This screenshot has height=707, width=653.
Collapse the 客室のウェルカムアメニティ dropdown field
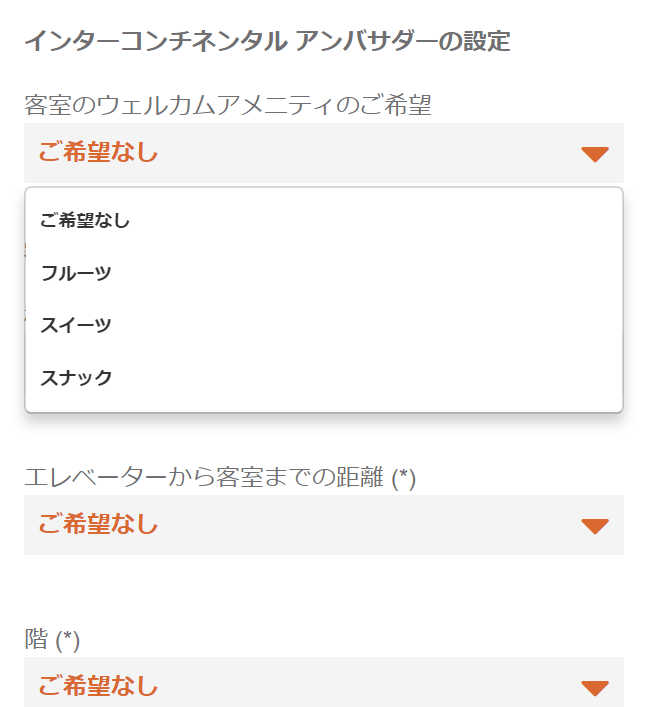click(323, 153)
